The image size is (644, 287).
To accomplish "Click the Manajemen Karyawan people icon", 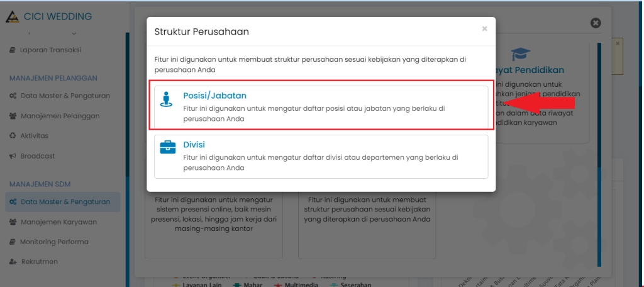I will tap(13, 222).
